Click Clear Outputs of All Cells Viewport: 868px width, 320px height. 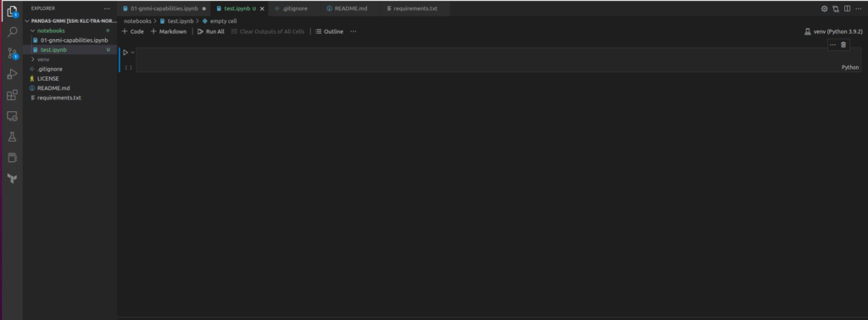(268, 31)
